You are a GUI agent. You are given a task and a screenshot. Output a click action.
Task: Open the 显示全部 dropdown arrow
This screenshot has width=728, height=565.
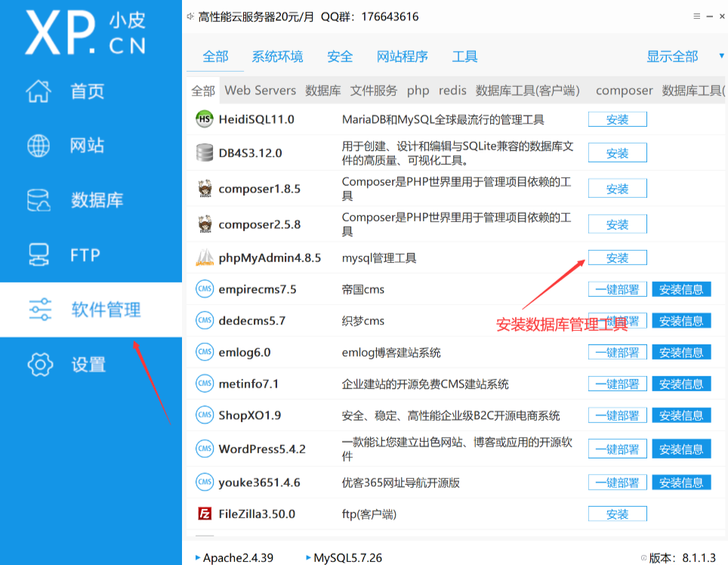(721, 56)
